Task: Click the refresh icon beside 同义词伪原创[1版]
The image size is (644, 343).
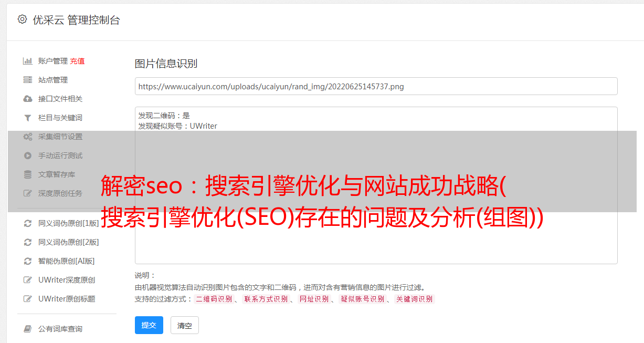Action: tap(28, 223)
